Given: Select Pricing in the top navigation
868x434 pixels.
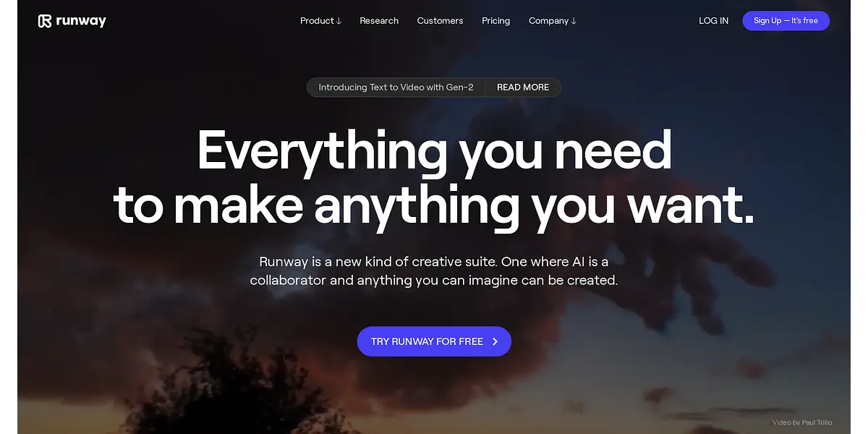Looking at the screenshot, I should pyautogui.click(x=496, y=21).
